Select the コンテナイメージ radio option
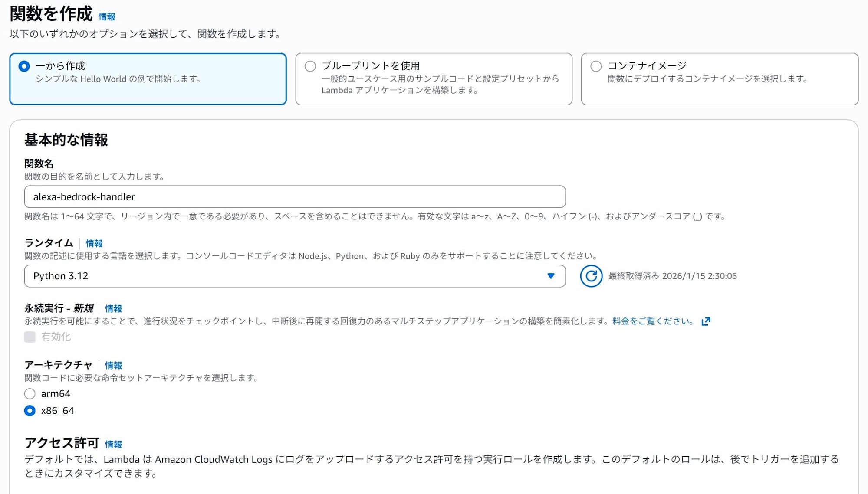Viewport: 868px width, 494px height. [596, 66]
